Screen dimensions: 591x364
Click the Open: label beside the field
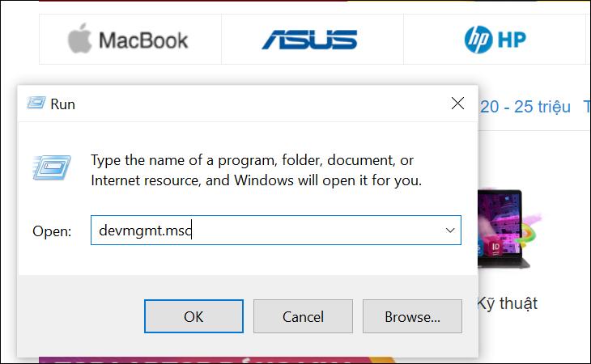52,231
